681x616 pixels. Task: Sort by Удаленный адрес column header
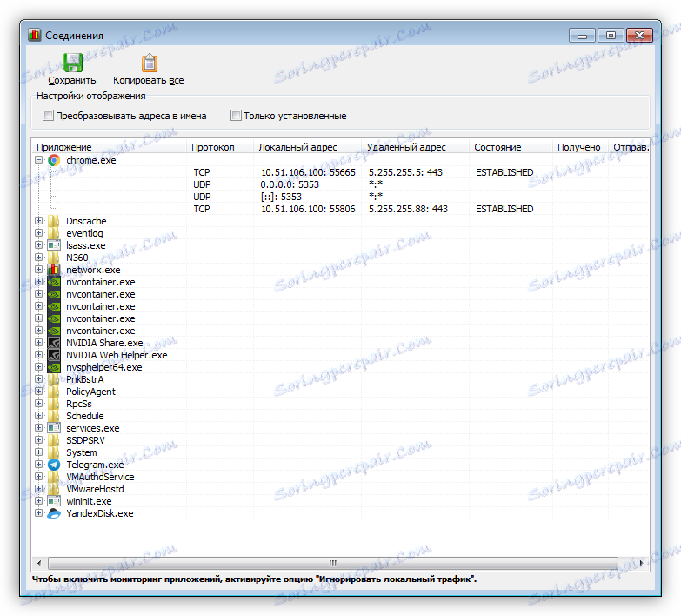coord(415,147)
